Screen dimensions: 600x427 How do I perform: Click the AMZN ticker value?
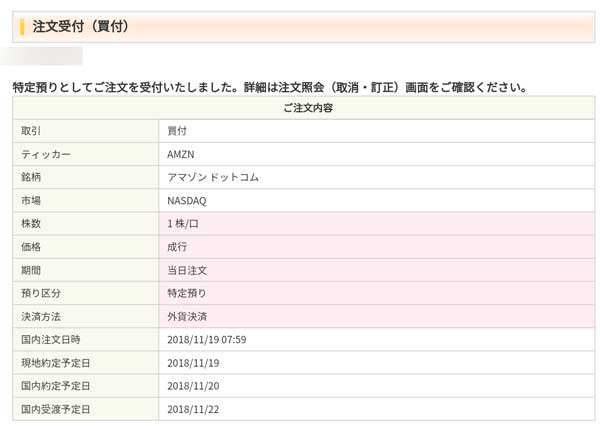181,154
